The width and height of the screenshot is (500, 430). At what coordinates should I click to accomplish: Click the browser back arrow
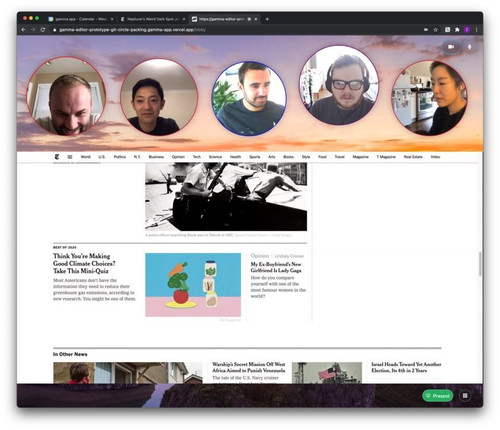click(x=23, y=30)
